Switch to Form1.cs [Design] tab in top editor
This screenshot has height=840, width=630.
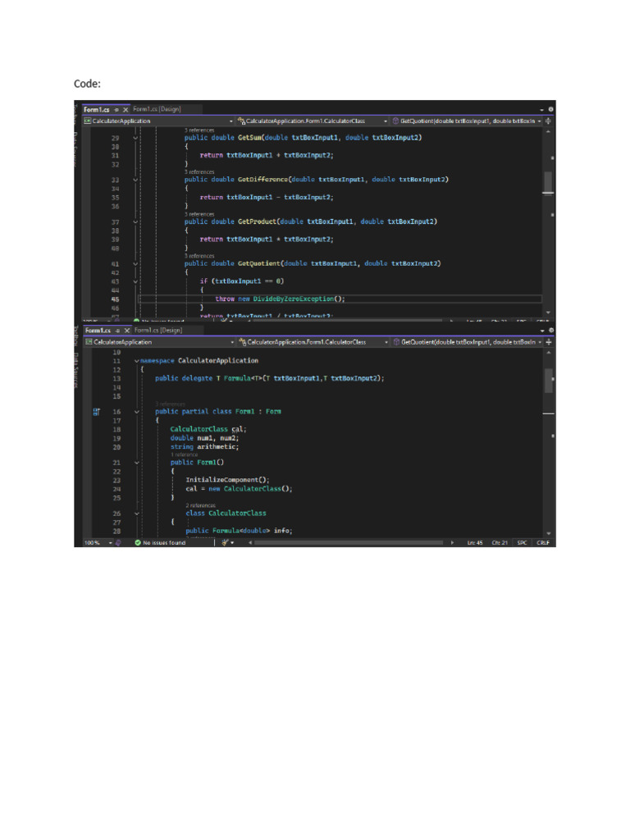157,109
